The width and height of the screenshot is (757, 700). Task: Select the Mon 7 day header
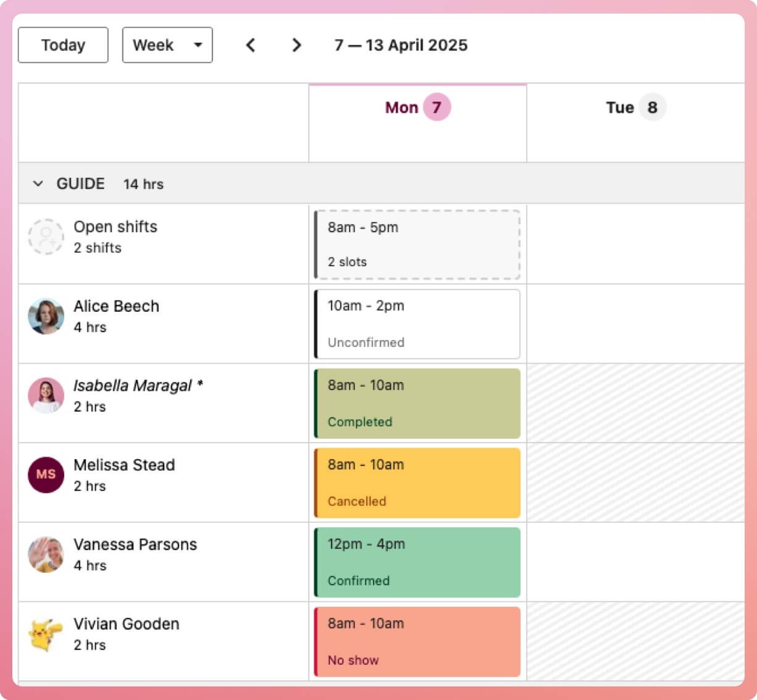pos(417,107)
